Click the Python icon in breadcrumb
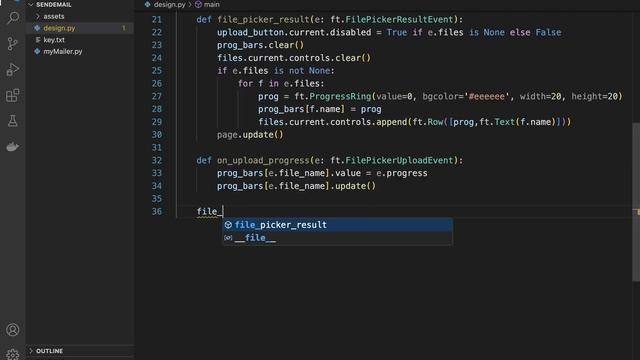 (147, 4)
